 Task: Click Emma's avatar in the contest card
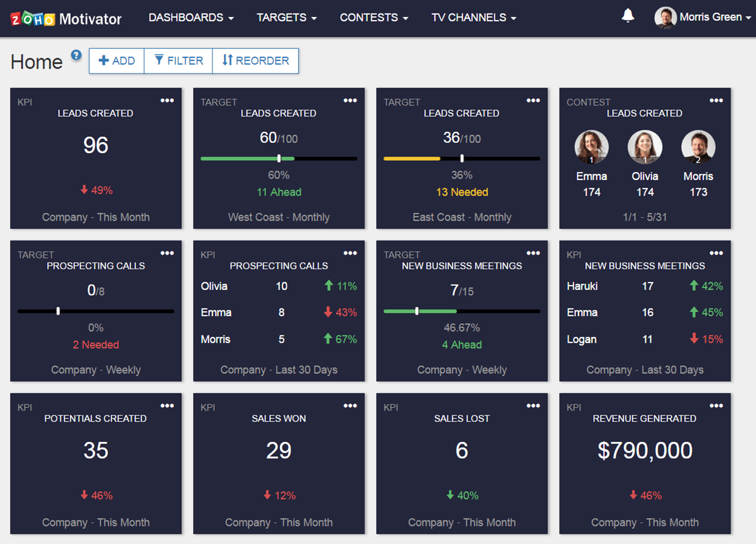(591, 147)
